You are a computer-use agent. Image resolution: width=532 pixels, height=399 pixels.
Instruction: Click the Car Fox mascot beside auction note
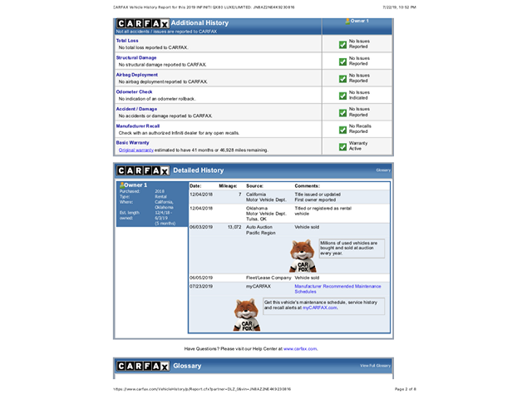pos(303,255)
